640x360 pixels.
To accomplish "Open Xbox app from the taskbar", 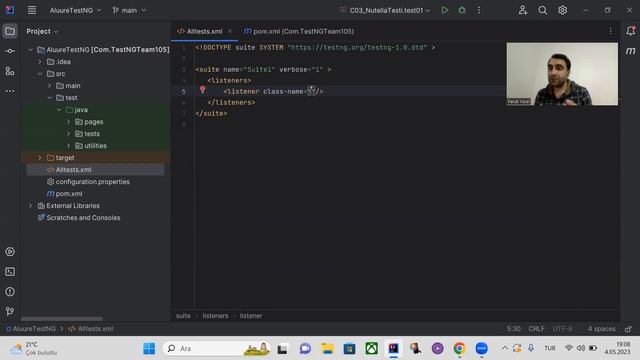I will click(371, 348).
